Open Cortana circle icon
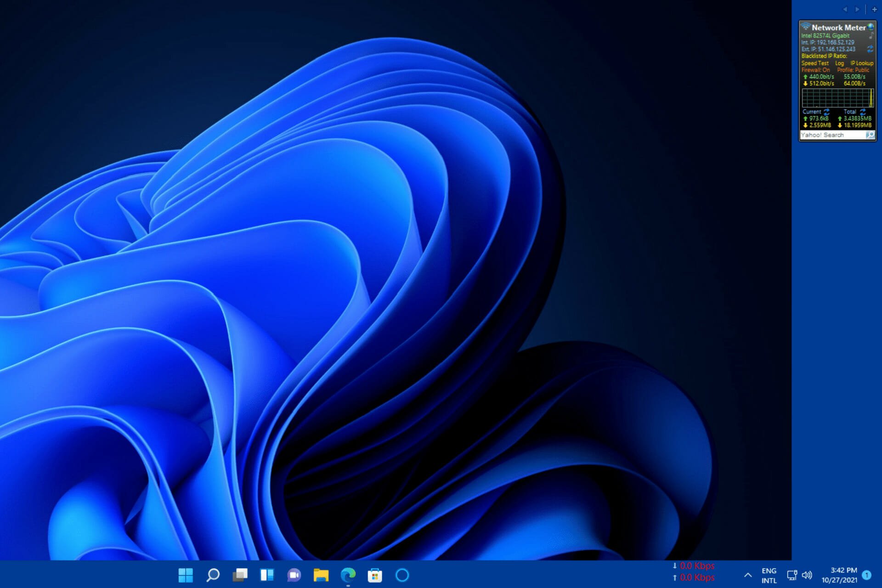The image size is (882, 588). point(402,575)
